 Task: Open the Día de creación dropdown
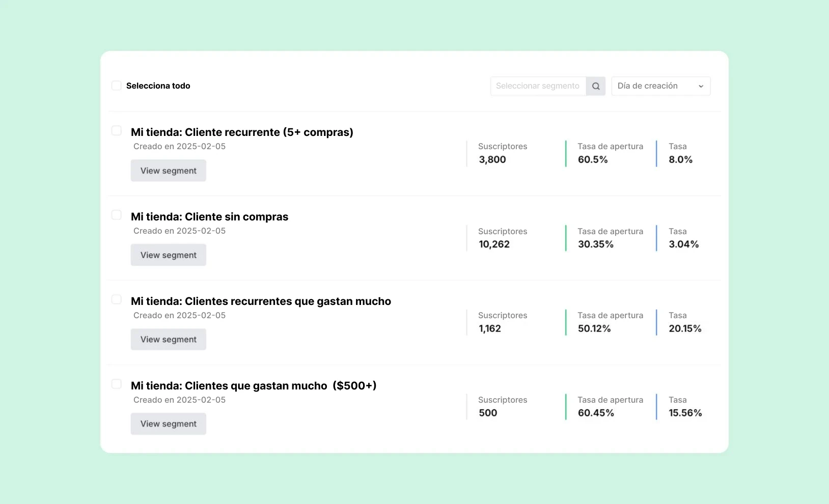660,86
